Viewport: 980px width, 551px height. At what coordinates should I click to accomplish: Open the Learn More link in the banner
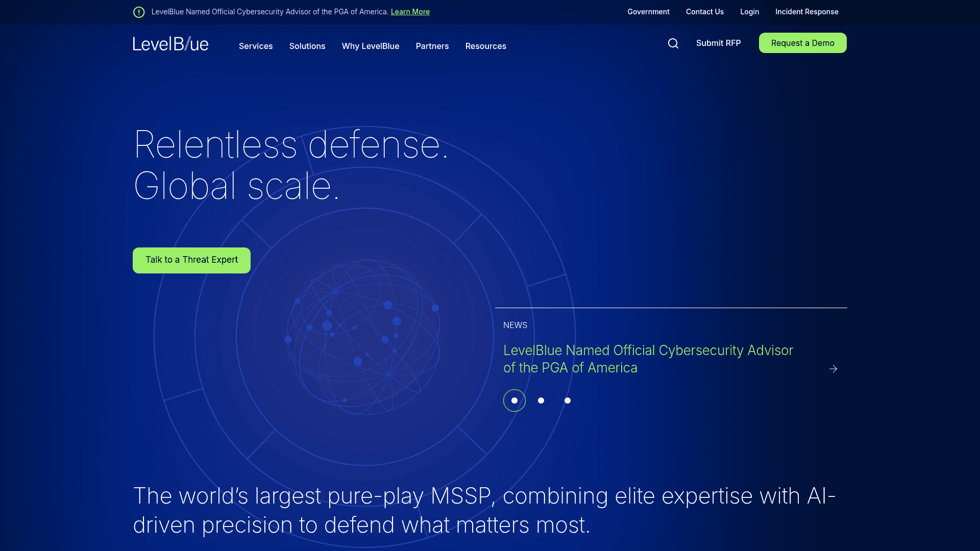point(410,11)
